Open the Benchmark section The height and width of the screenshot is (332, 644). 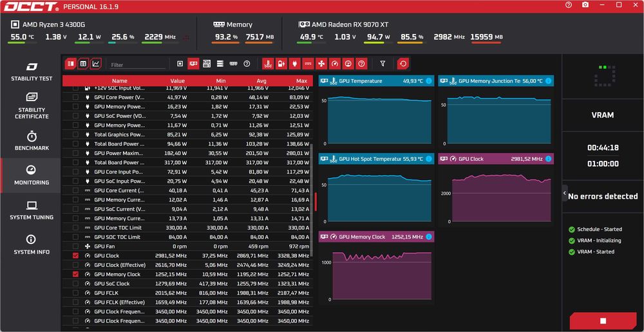pyautogui.click(x=31, y=141)
